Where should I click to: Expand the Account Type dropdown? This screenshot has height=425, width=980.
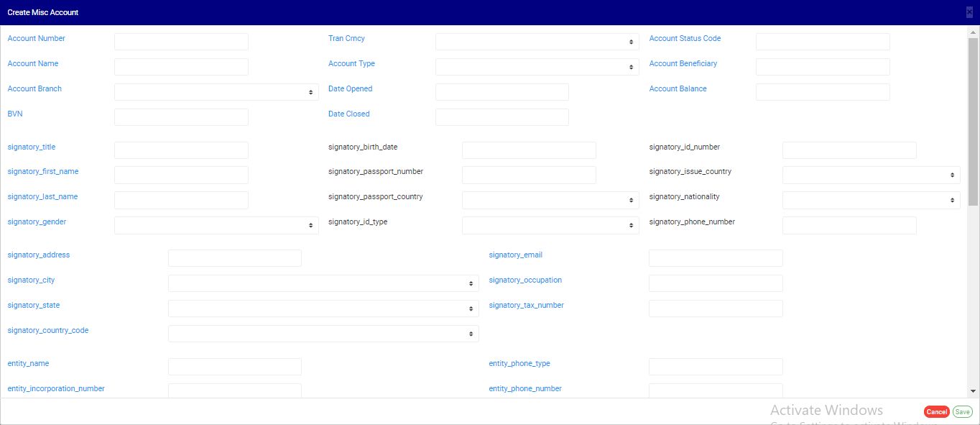tap(537, 67)
